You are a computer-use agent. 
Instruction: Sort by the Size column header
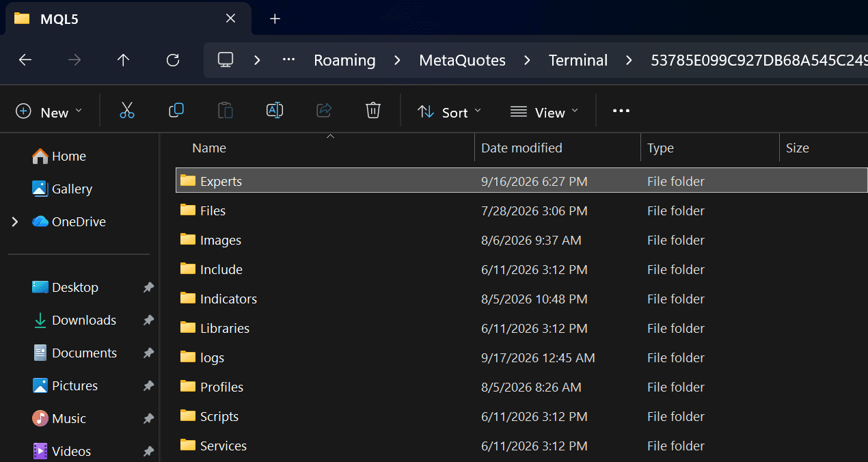click(797, 148)
